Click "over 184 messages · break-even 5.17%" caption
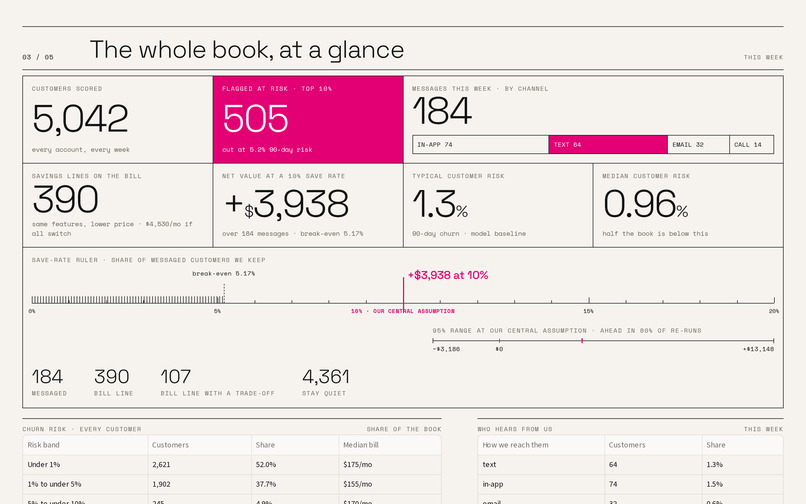 (292, 233)
